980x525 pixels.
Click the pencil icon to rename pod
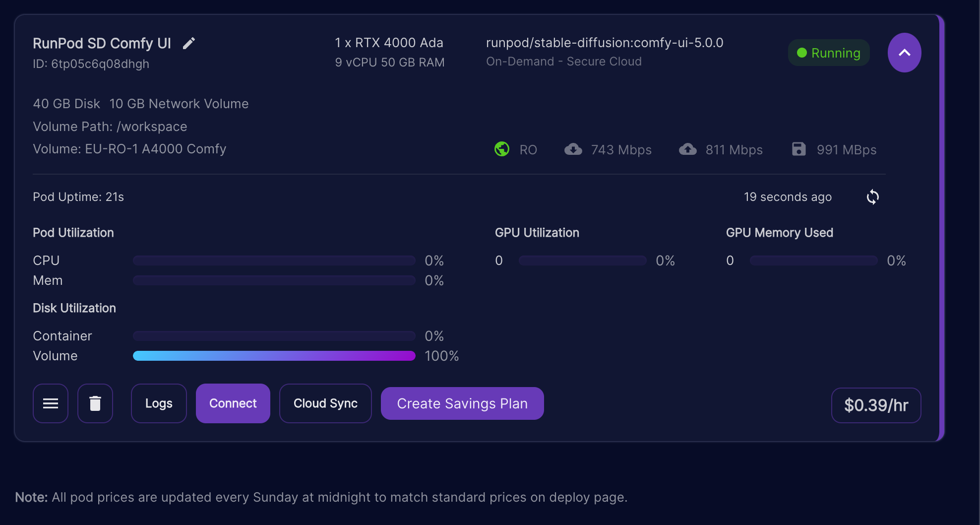point(189,44)
